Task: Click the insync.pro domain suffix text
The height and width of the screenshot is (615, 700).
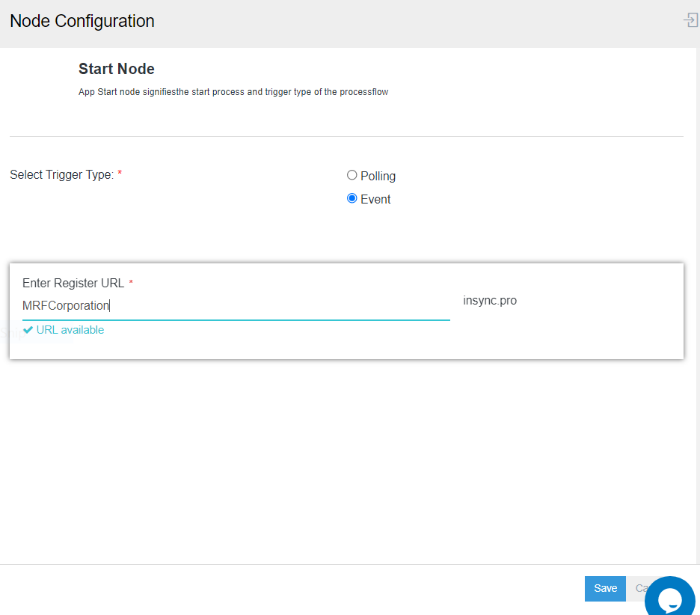Action: pyautogui.click(x=490, y=300)
